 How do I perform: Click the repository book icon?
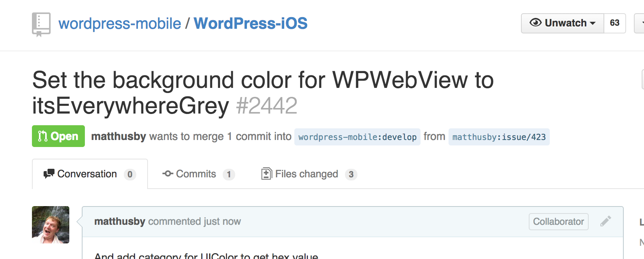click(41, 24)
